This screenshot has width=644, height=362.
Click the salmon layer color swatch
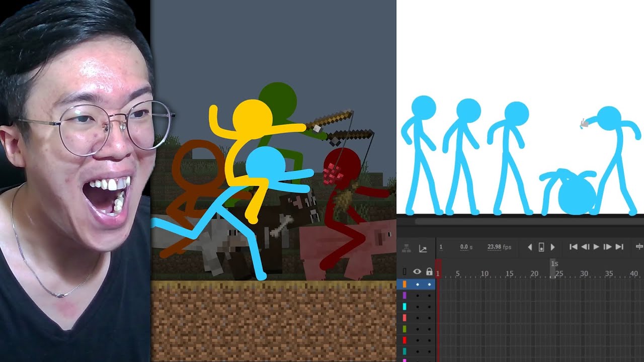click(x=405, y=318)
